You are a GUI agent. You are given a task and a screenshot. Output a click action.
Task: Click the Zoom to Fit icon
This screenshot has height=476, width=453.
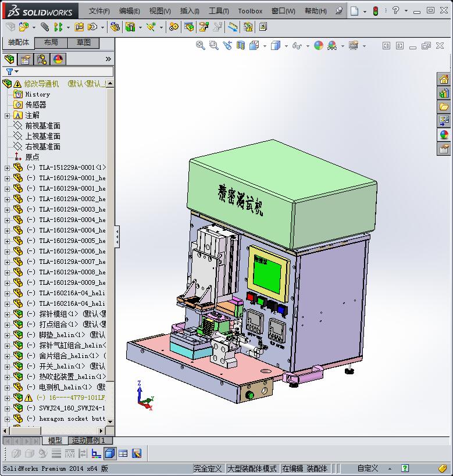(201, 45)
